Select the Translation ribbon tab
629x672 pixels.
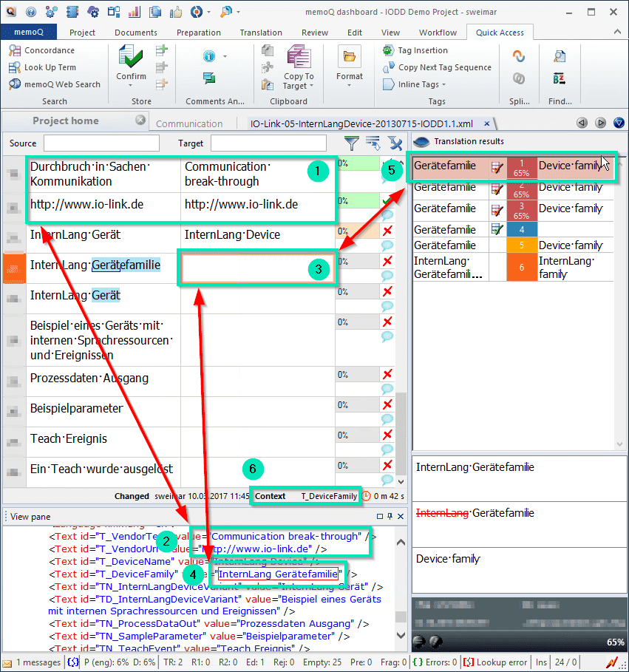coord(261,33)
